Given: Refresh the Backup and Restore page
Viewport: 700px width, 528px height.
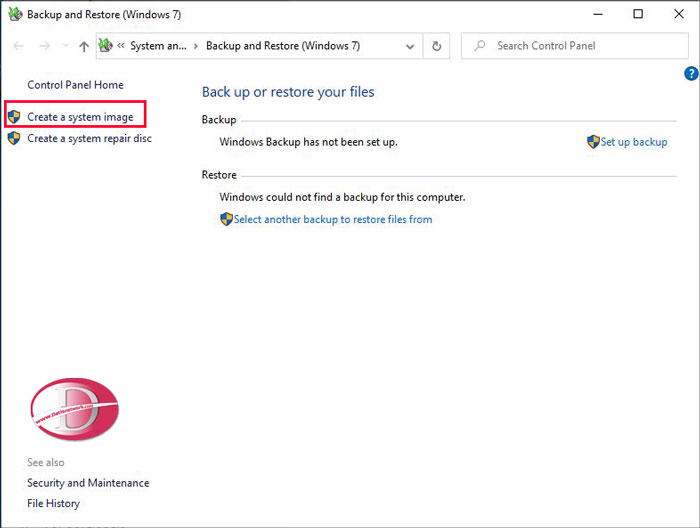Looking at the screenshot, I should [437, 46].
